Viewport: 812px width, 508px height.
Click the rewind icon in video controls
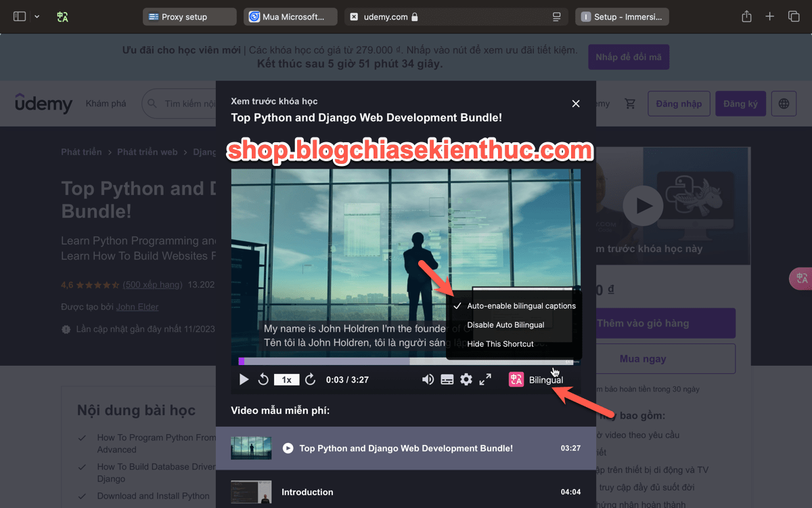(263, 379)
